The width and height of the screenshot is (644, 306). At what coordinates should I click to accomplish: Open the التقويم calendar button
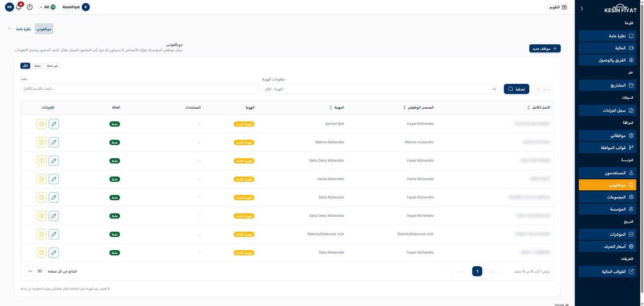[558, 7]
